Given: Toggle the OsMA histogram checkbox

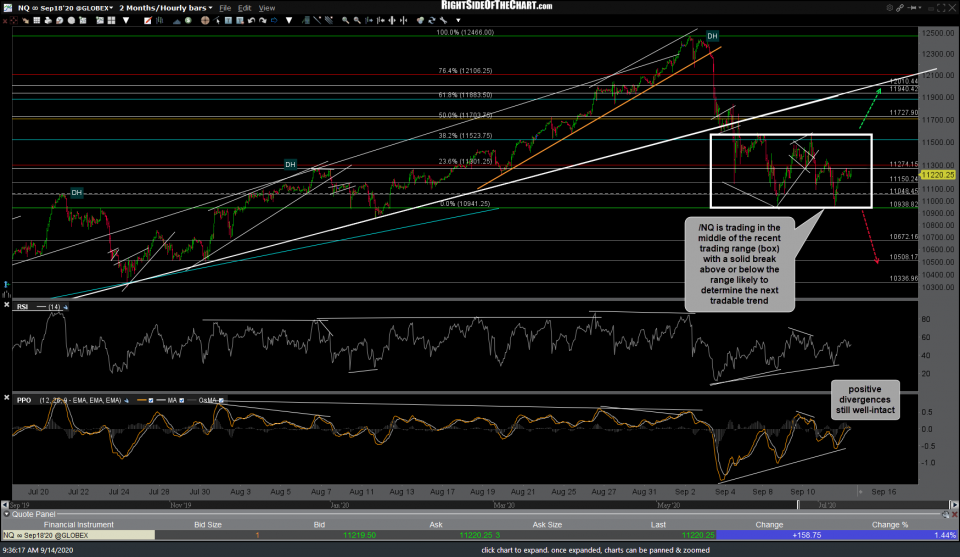Looking at the screenshot, I should pos(222,400).
